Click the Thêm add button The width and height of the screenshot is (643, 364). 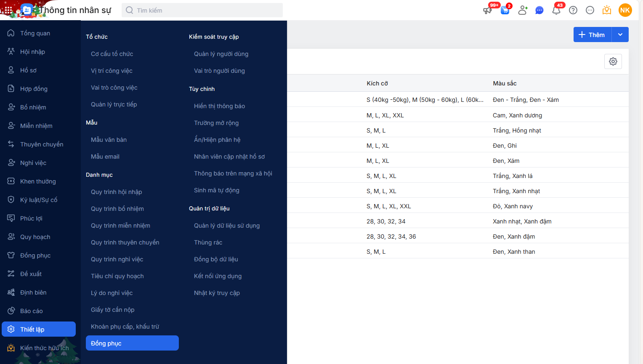(593, 35)
